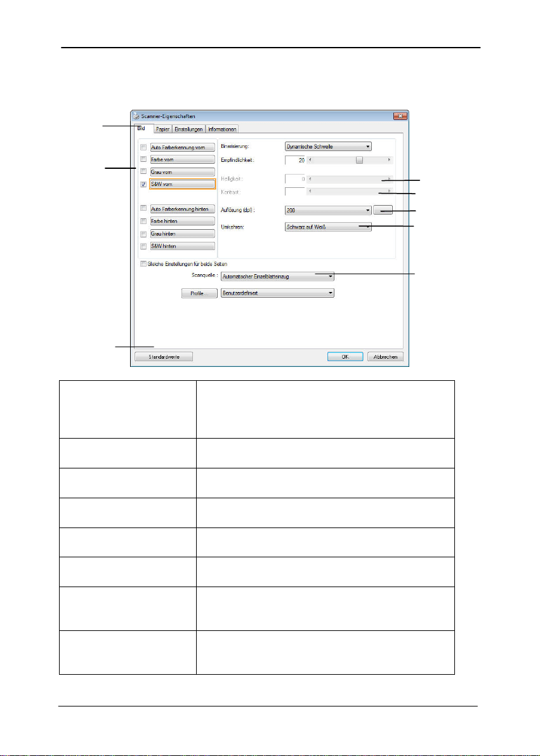Select the S&W hinten button

[182, 246]
